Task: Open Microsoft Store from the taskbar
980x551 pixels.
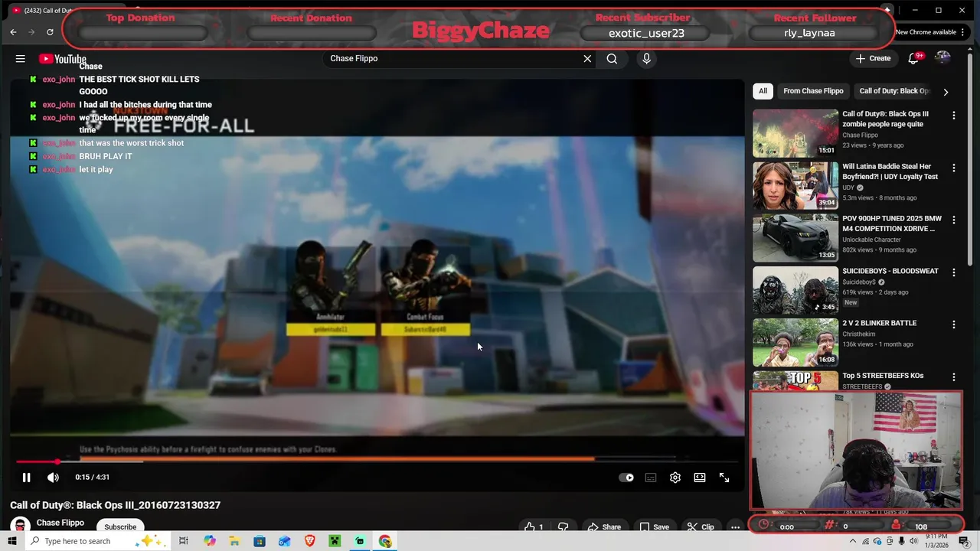Action: [260, 541]
